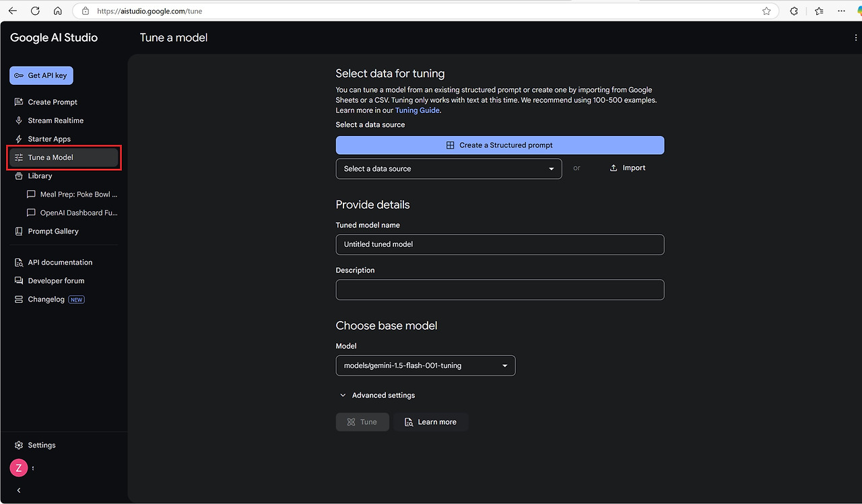The width and height of the screenshot is (862, 504).
Task: Open the OpenAI Dashboard saved prompt
Action: pyautogui.click(x=71, y=213)
